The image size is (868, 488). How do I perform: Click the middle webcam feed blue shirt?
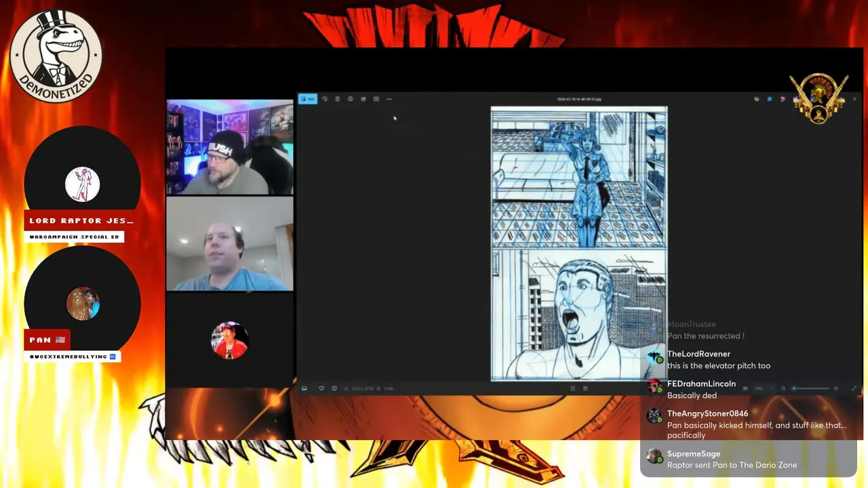point(230,244)
